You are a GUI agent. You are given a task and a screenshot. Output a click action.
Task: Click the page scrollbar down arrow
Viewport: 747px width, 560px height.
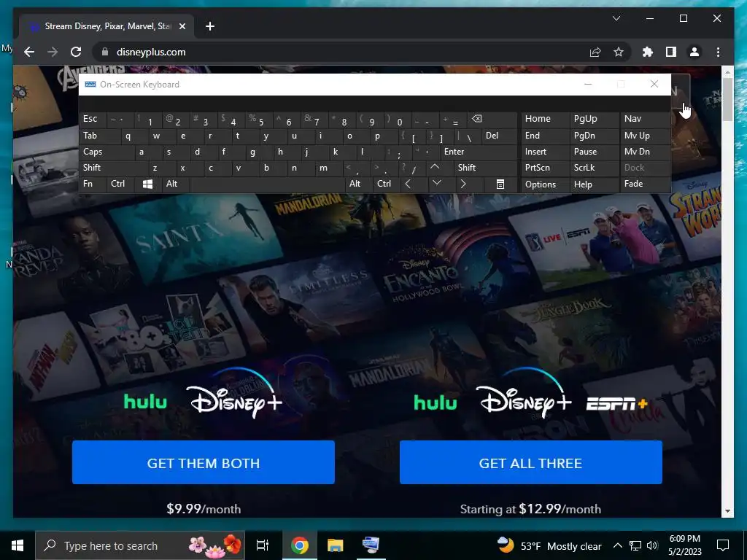pos(727,511)
